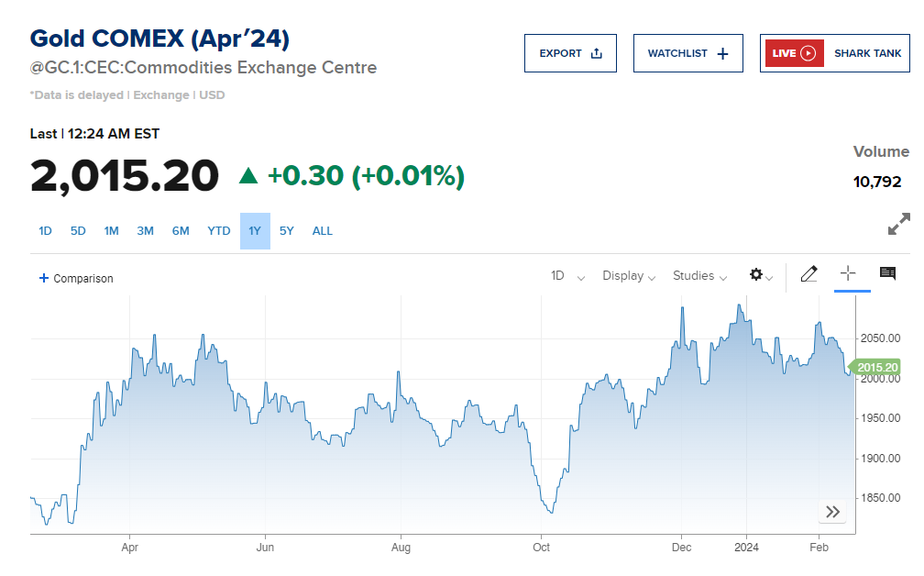Select the 5D time range
This screenshot has width=924, height=576.
point(78,231)
